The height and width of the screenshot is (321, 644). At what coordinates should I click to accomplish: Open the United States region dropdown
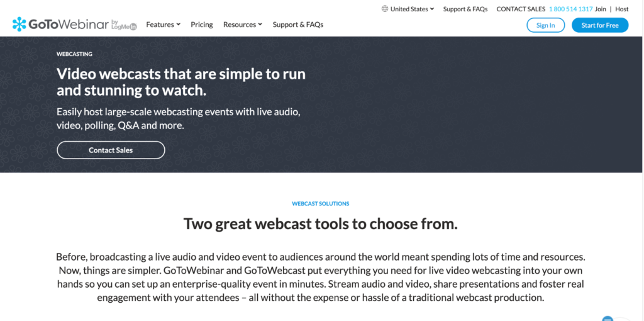(412, 9)
